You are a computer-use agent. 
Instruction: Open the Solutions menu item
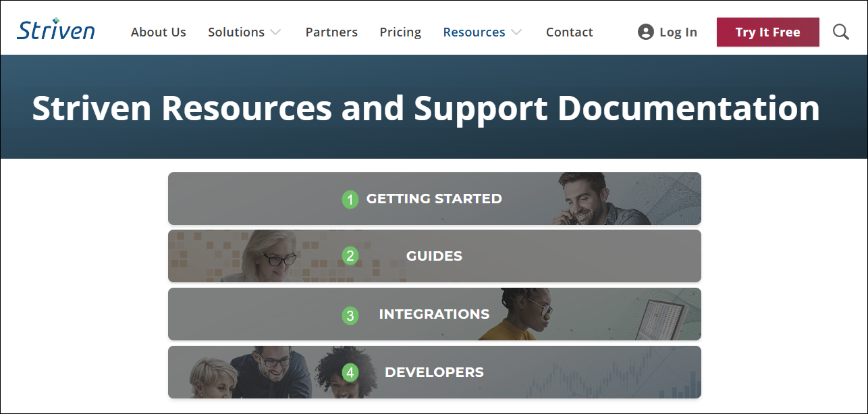tap(236, 32)
